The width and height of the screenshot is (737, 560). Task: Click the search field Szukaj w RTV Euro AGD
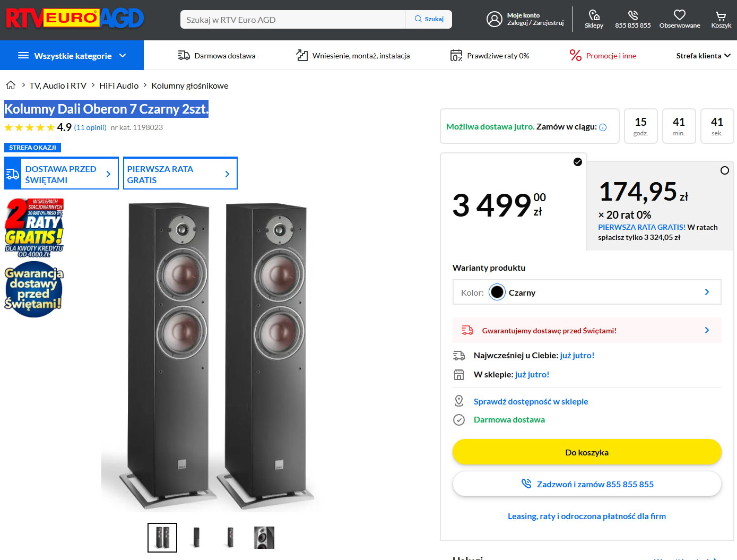point(293,20)
